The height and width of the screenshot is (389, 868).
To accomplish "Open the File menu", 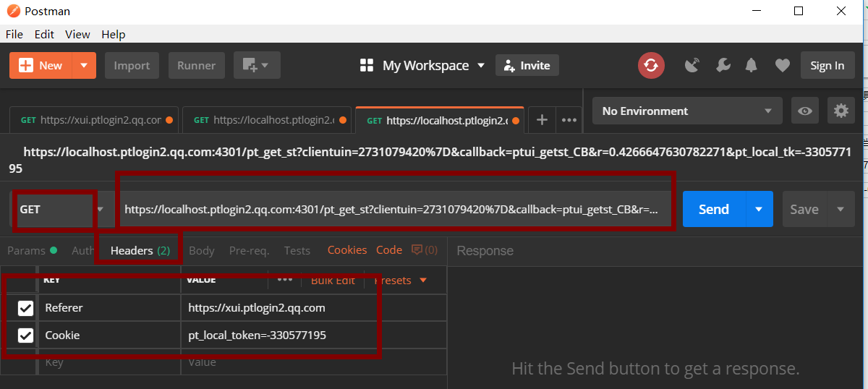I will point(14,34).
